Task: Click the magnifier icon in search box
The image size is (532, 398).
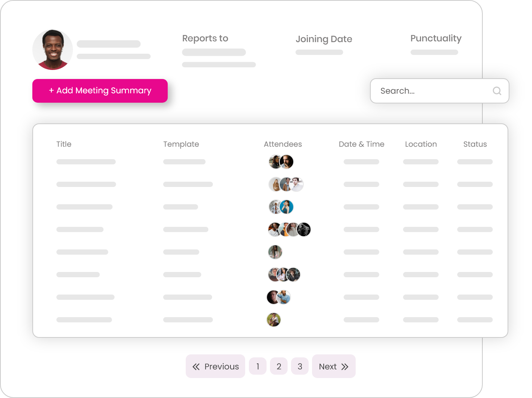Action: [x=497, y=91]
